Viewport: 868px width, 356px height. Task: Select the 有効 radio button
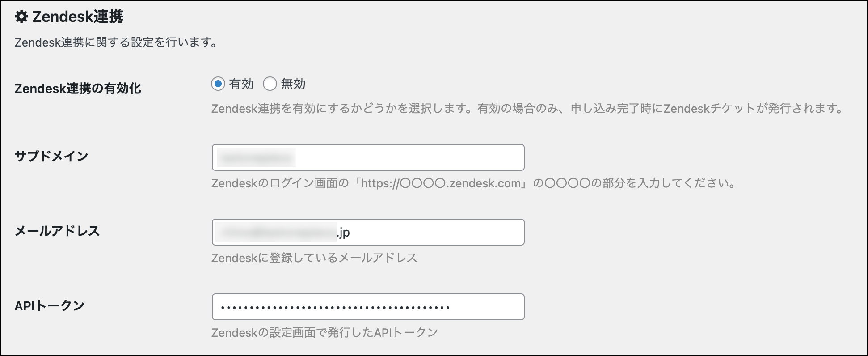coord(218,84)
